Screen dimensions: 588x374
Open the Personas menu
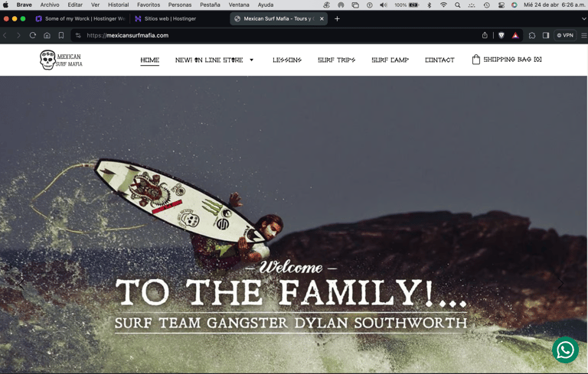coord(180,5)
